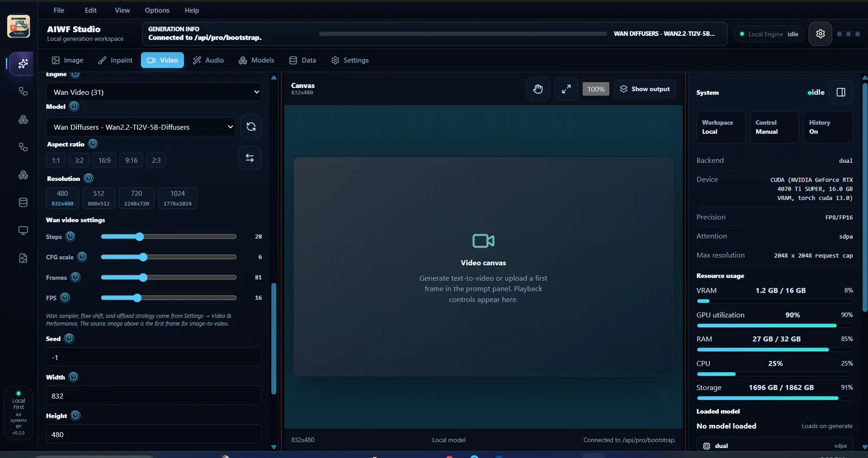
Task: Switch to the Data tab
Action: (303, 60)
